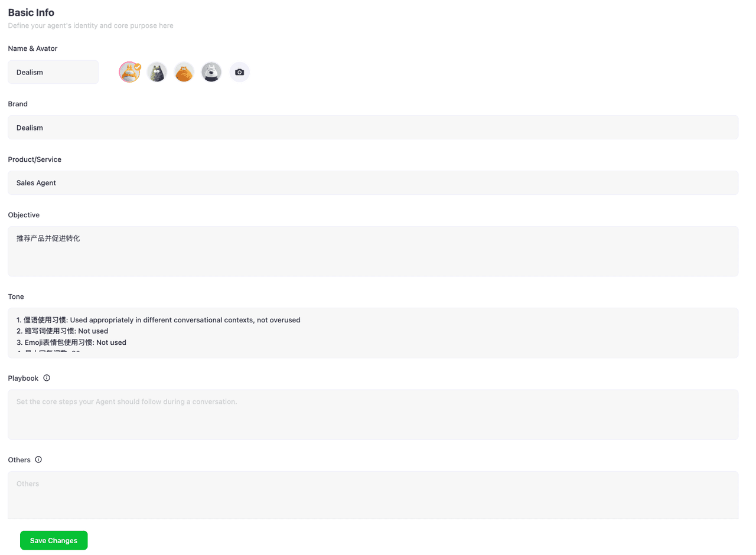Choose the dark gray cat avatar

tap(157, 72)
